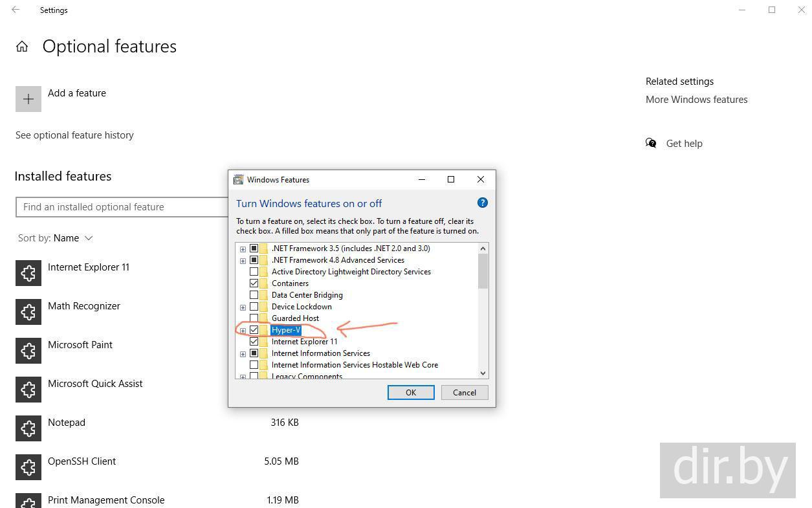
Task: Focus the Find an installed optional feature field
Action: [x=122, y=207]
